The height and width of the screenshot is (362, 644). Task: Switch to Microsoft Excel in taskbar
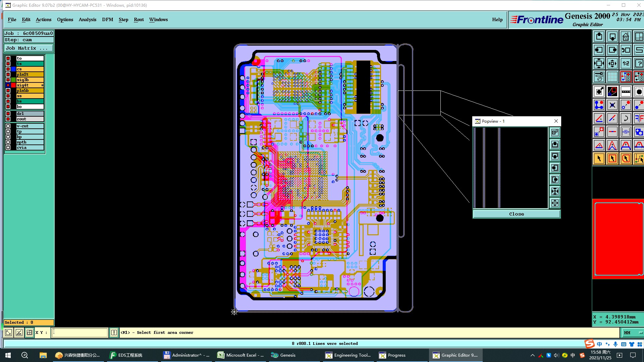(x=240, y=355)
